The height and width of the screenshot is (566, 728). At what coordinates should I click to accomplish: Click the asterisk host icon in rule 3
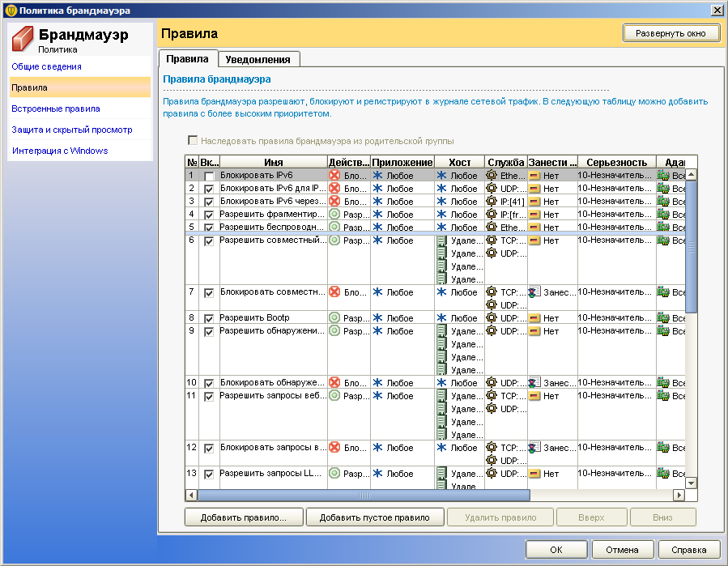(x=441, y=202)
